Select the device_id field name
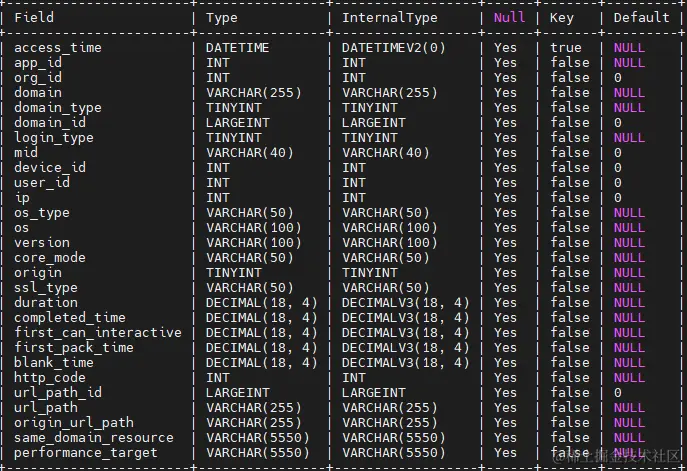The width and height of the screenshot is (687, 471). click(x=50, y=167)
